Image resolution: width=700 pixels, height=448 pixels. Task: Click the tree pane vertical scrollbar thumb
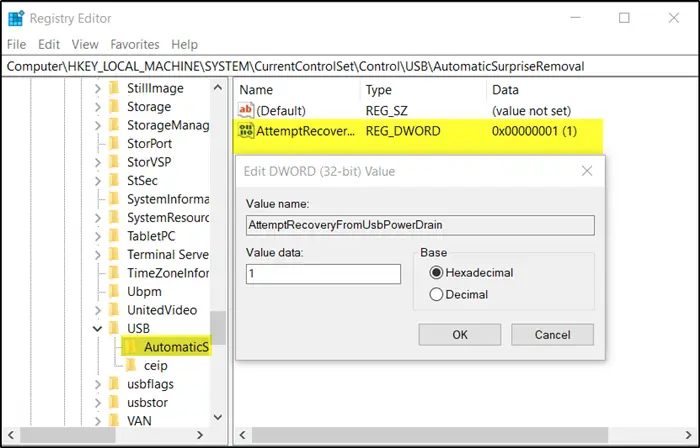[x=218, y=328]
